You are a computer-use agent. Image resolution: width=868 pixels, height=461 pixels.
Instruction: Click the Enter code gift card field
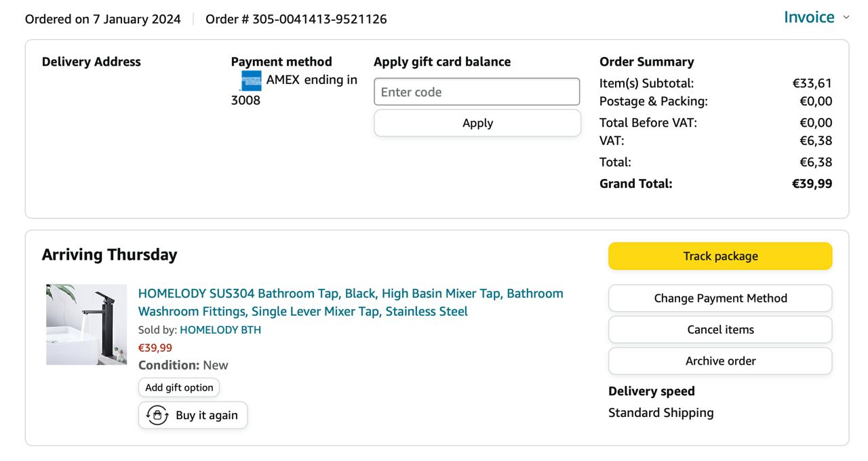[x=477, y=92]
